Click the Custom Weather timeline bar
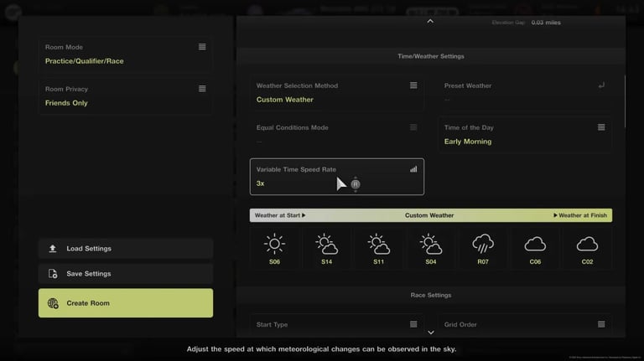644x361 pixels. pyautogui.click(x=431, y=215)
